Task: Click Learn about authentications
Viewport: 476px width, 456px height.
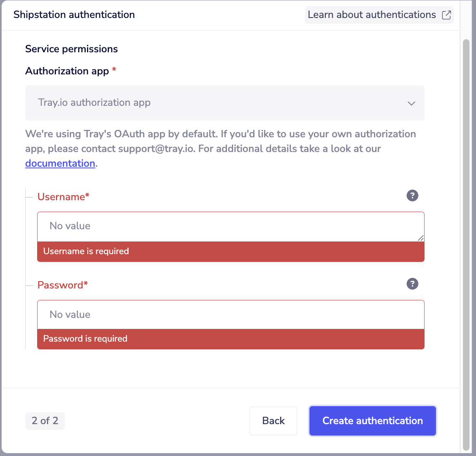Action: pyautogui.click(x=372, y=15)
